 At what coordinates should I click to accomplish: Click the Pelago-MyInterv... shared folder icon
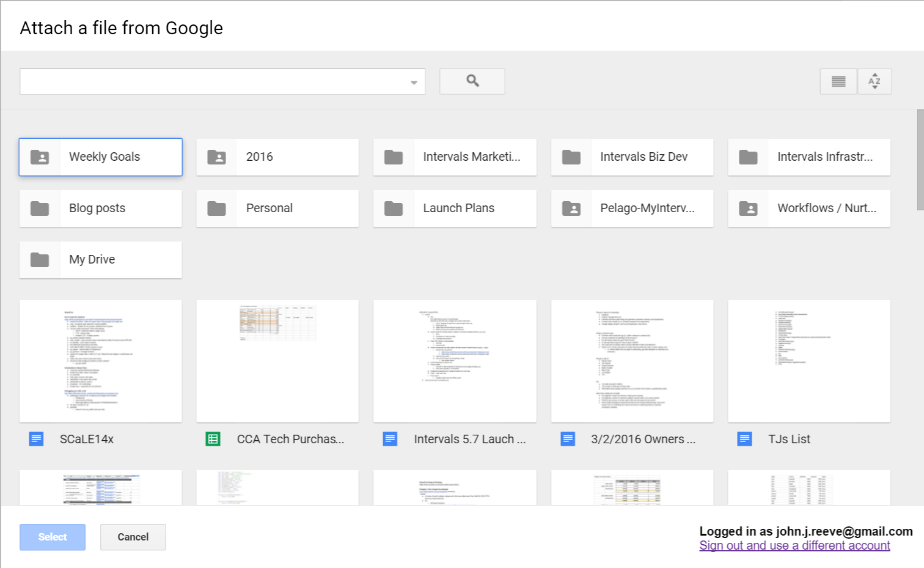click(x=571, y=208)
